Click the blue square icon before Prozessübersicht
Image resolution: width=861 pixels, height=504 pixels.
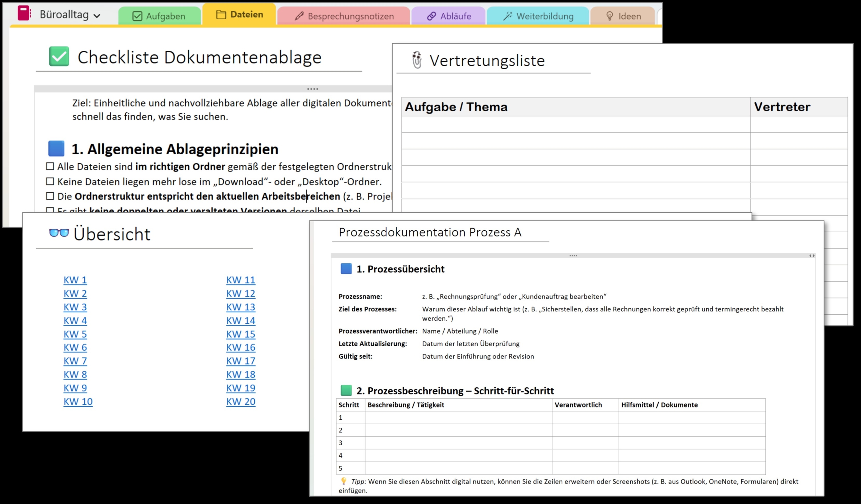pyautogui.click(x=346, y=269)
